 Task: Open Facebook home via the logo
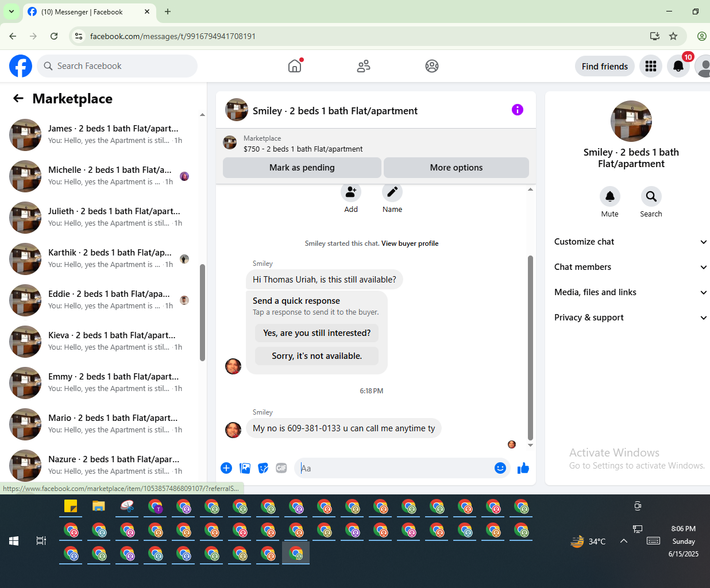[21, 66]
